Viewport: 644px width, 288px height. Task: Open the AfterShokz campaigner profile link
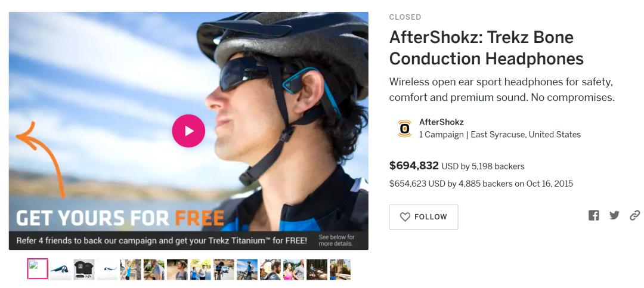(441, 122)
